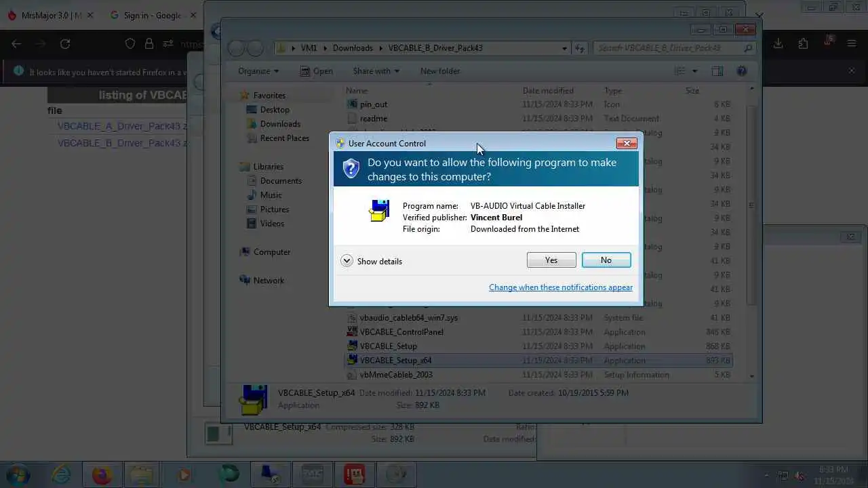Image resolution: width=868 pixels, height=488 pixels.
Task: Select Downloads in the address breadcrumb
Action: [x=353, y=48]
